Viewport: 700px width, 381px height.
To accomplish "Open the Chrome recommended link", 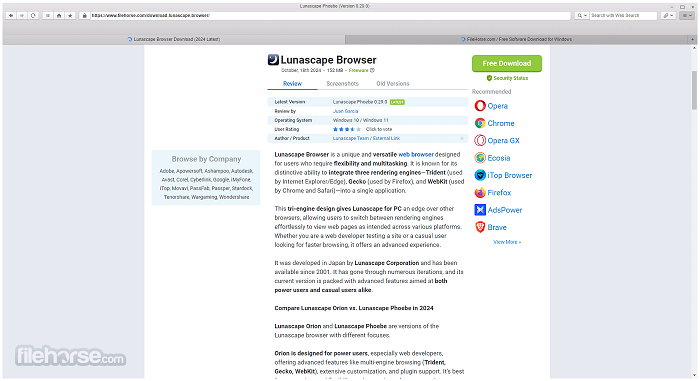I will click(501, 123).
